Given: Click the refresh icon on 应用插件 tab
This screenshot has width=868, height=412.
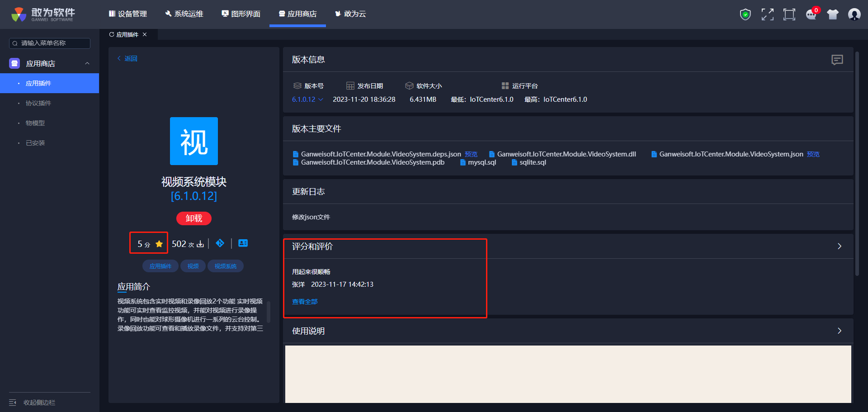Looking at the screenshot, I should pos(112,34).
